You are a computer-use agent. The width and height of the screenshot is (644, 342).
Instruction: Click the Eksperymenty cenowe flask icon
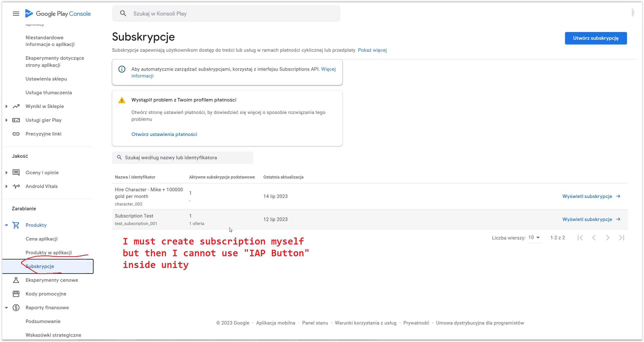point(16,280)
